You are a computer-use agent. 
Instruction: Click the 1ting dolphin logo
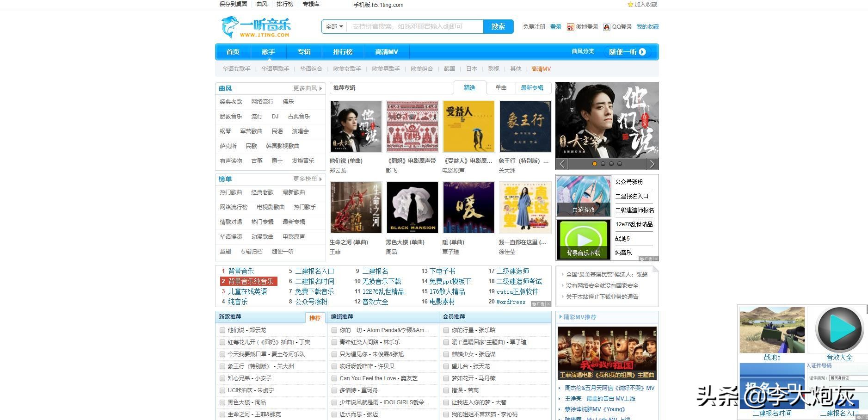pyautogui.click(x=230, y=27)
